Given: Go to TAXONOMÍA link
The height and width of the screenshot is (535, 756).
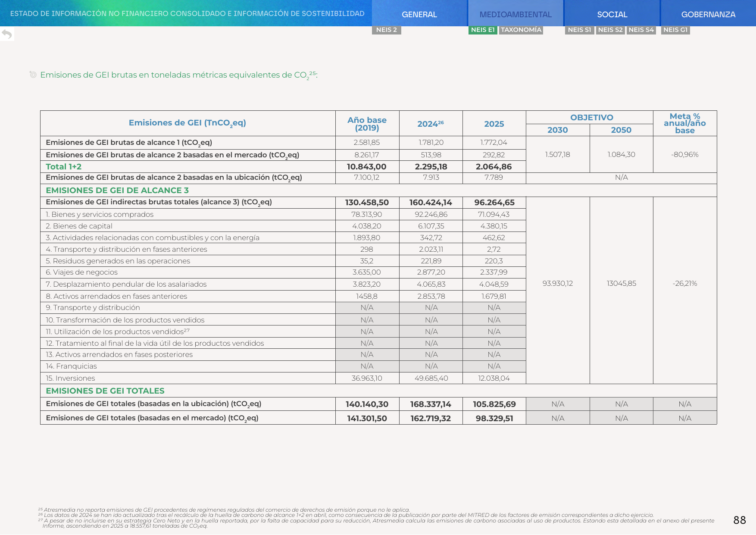Looking at the screenshot, I should pyautogui.click(x=521, y=30).
